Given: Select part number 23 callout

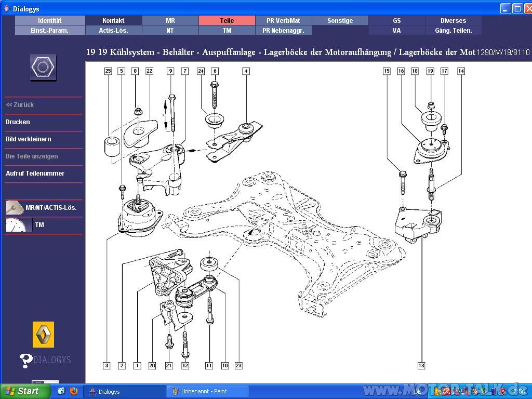Looking at the screenshot, I should [x=239, y=365].
